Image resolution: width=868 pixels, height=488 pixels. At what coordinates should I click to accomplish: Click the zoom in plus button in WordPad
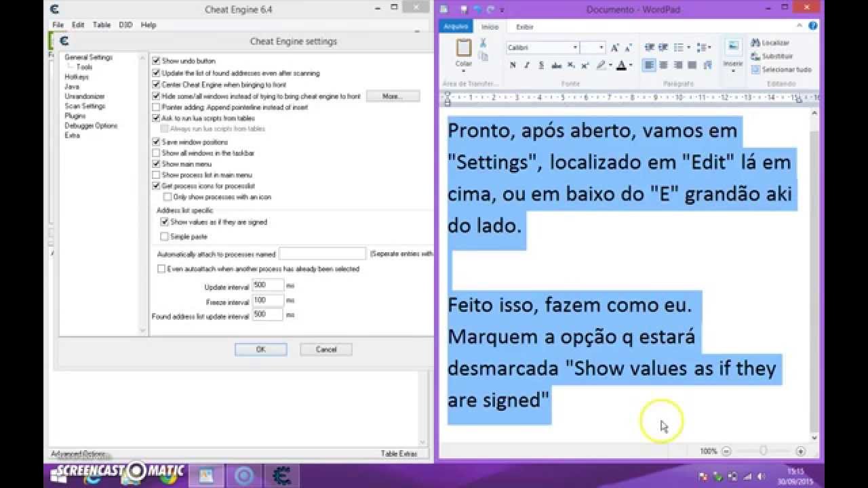point(801,451)
